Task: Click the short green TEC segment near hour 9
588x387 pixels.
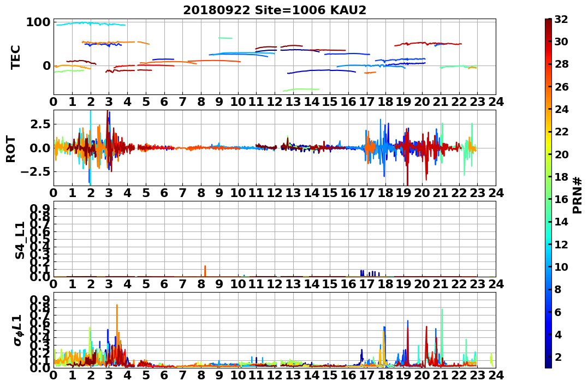Action: point(225,38)
